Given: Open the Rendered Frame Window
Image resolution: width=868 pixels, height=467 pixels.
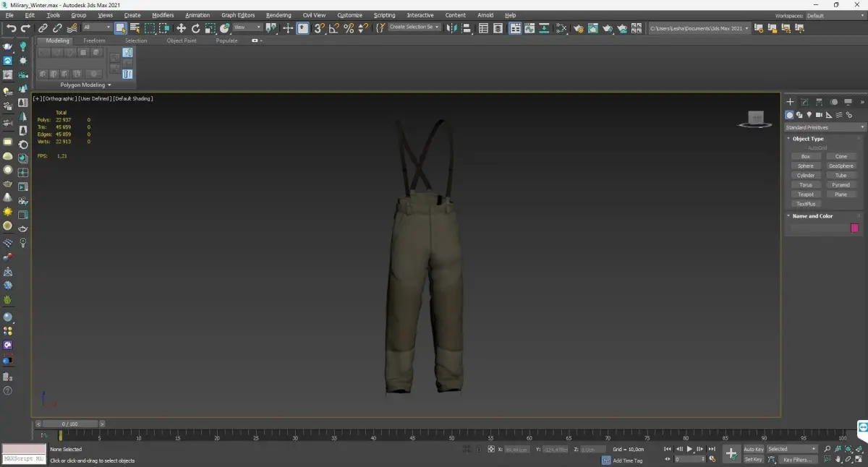Looking at the screenshot, I should 593,28.
